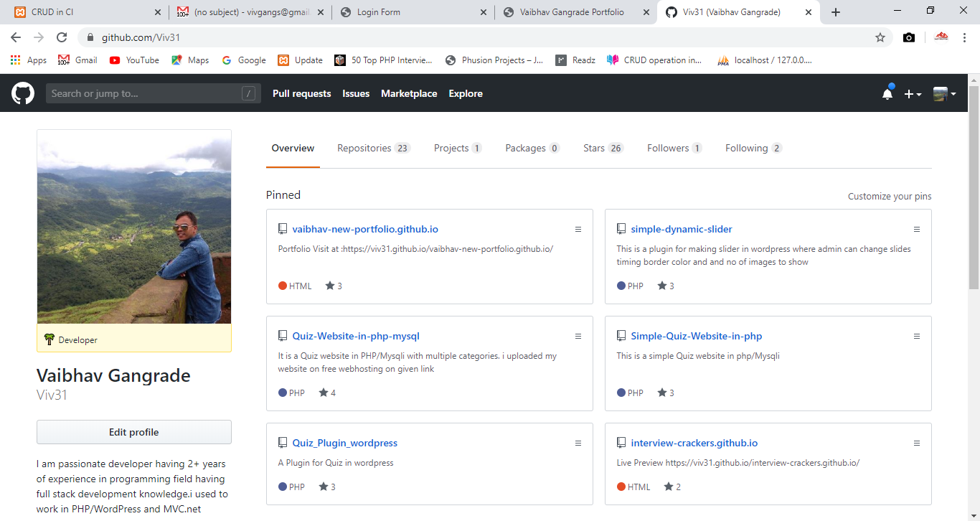
Task: Open interview-crackers.github.io repository link
Action: point(694,443)
